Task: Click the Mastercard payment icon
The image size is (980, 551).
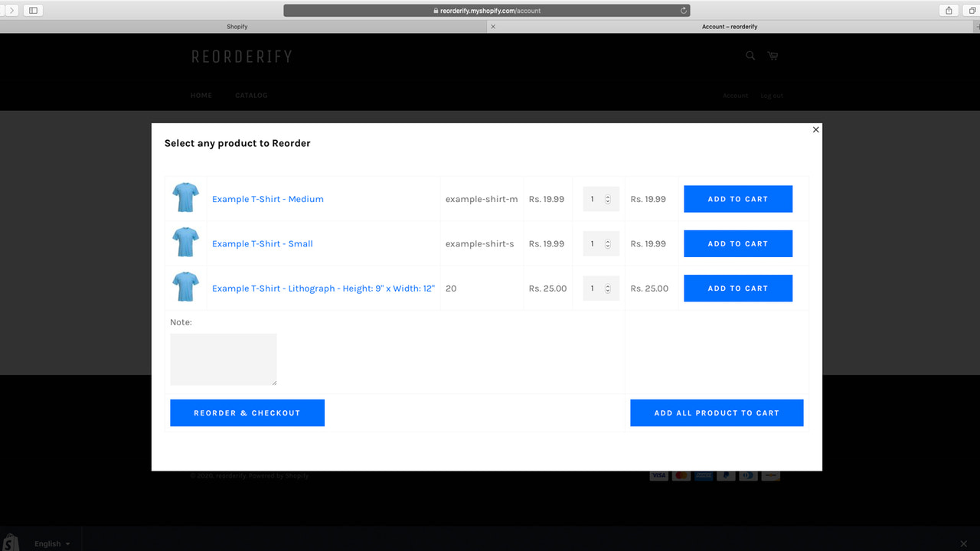Action: pyautogui.click(x=681, y=475)
